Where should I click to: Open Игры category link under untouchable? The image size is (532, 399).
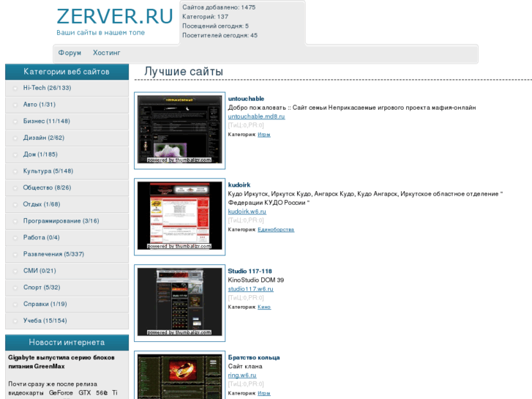coord(264,135)
